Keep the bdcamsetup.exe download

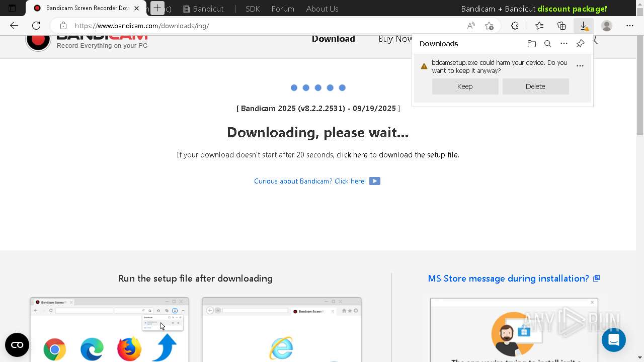pyautogui.click(x=465, y=86)
